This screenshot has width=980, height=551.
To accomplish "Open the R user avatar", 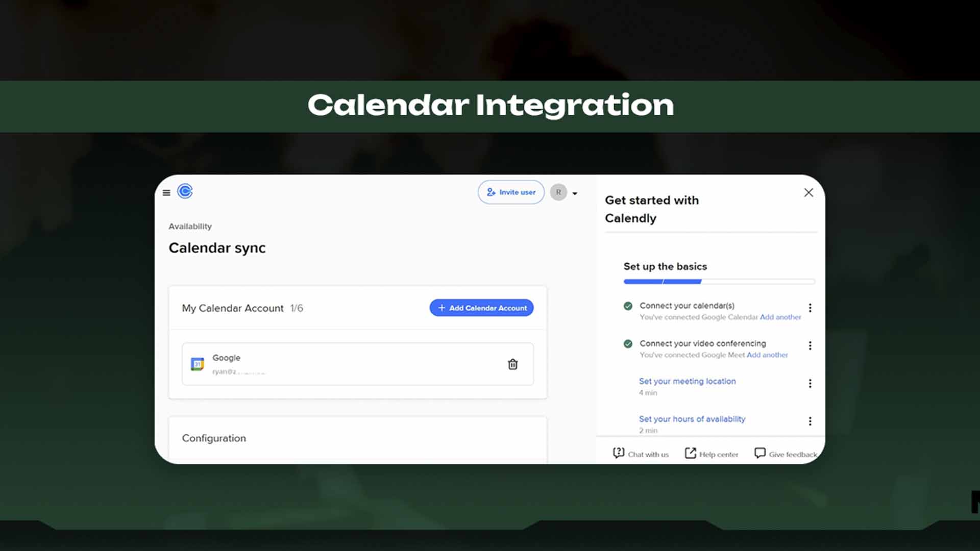I will (558, 192).
